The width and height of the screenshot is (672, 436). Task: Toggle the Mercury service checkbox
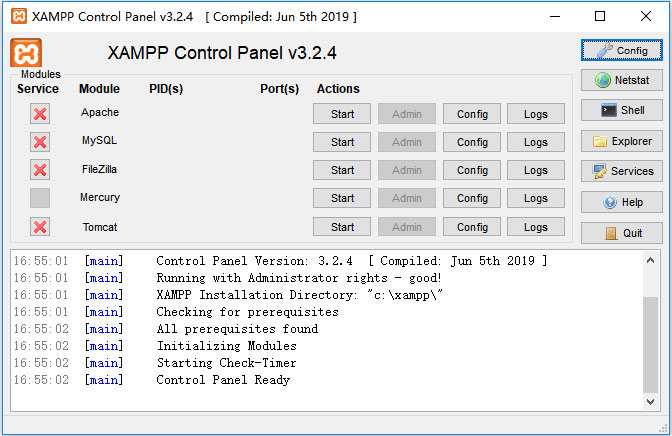tap(40, 198)
